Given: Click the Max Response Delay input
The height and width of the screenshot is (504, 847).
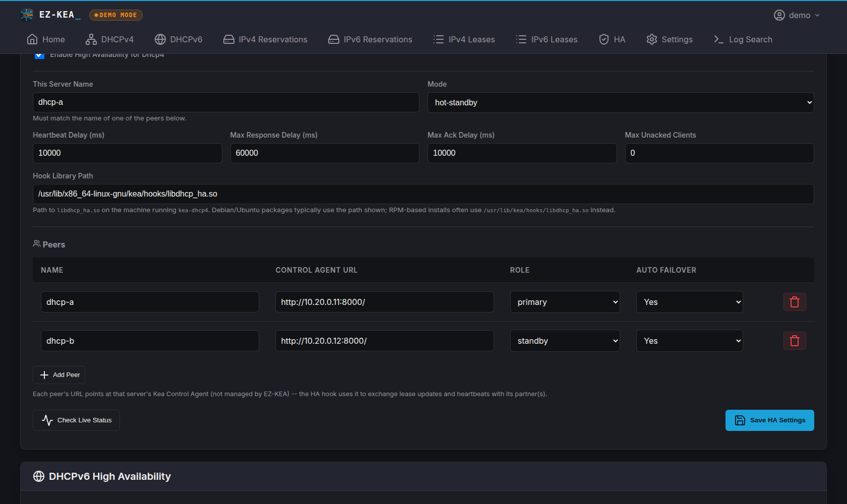Looking at the screenshot, I should pos(325,153).
